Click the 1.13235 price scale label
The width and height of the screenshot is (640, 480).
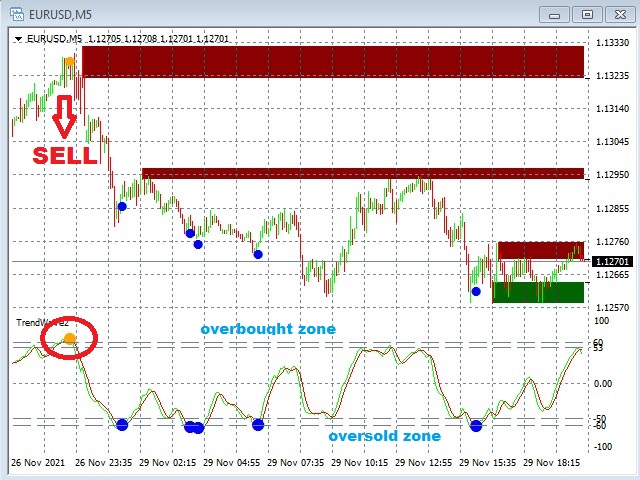coord(612,76)
